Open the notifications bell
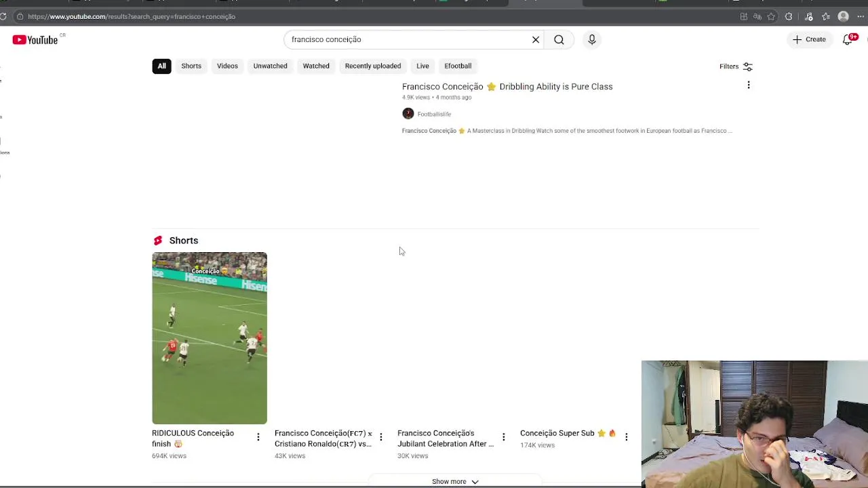Viewport: 868px width, 488px height. pos(848,39)
